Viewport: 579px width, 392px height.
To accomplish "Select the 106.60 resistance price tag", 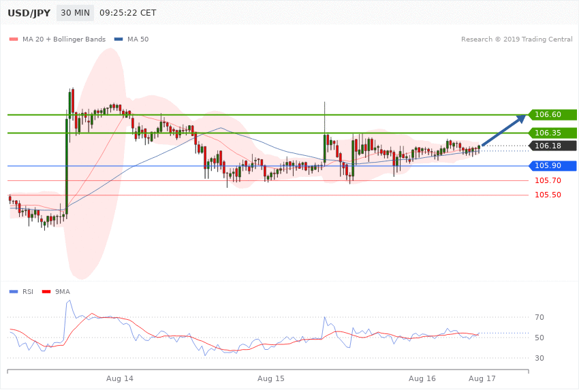I will tap(552, 115).
